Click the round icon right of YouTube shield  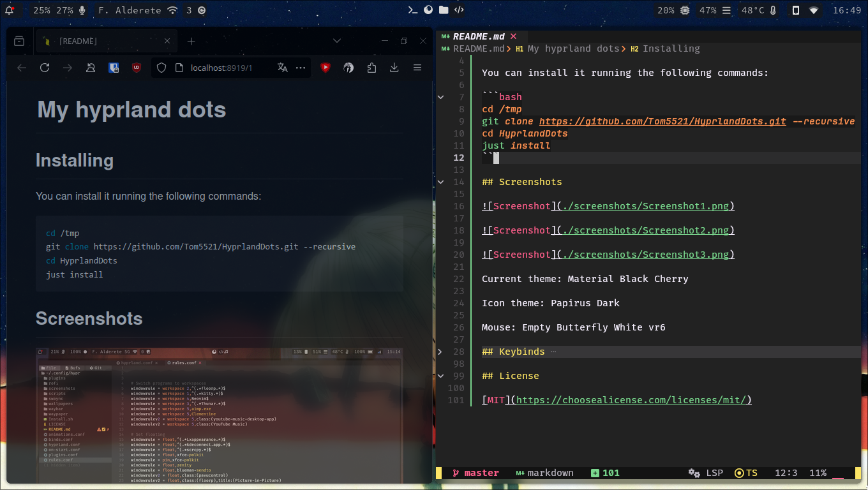click(348, 68)
